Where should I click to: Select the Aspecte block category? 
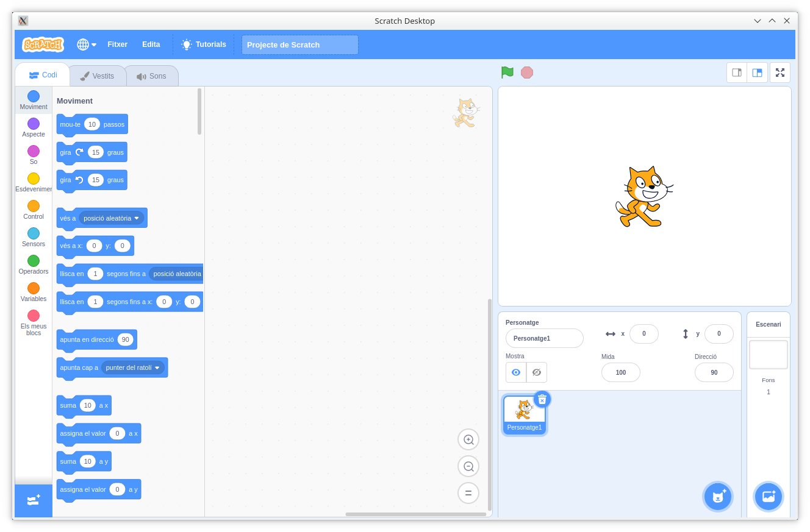[34, 128]
